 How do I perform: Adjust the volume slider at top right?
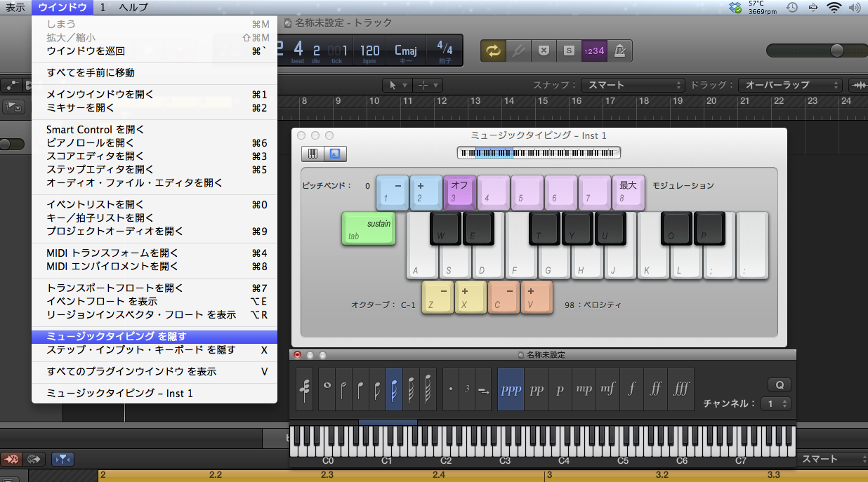pos(836,51)
